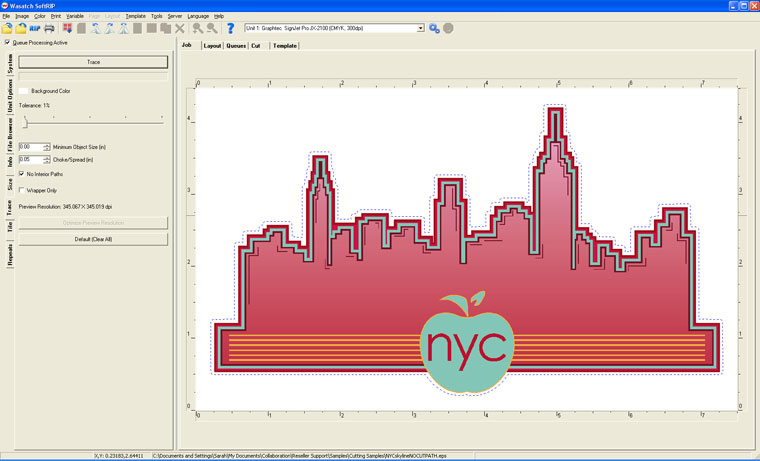Open help with the blue question mark
The width and height of the screenshot is (760, 461).
pyautogui.click(x=231, y=29)
